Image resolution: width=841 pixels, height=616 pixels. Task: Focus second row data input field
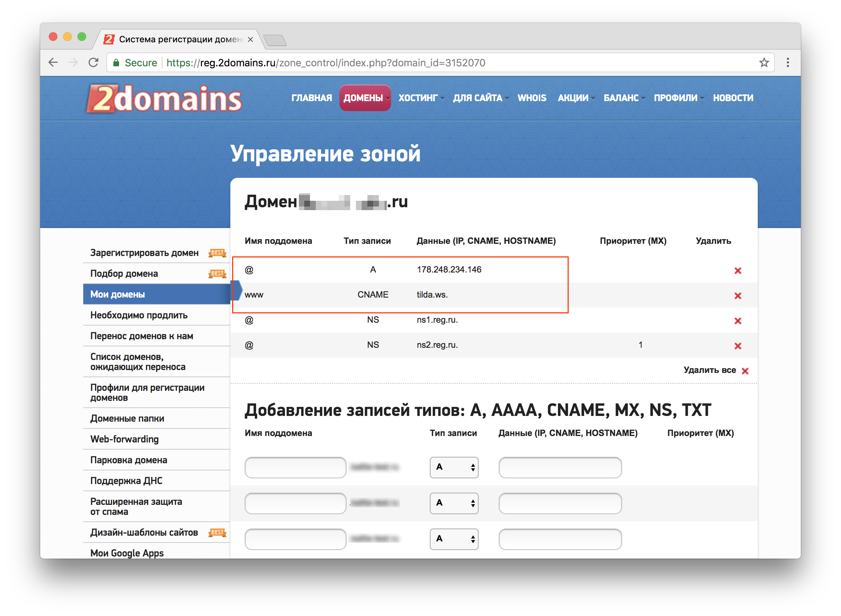pos(560,503)
